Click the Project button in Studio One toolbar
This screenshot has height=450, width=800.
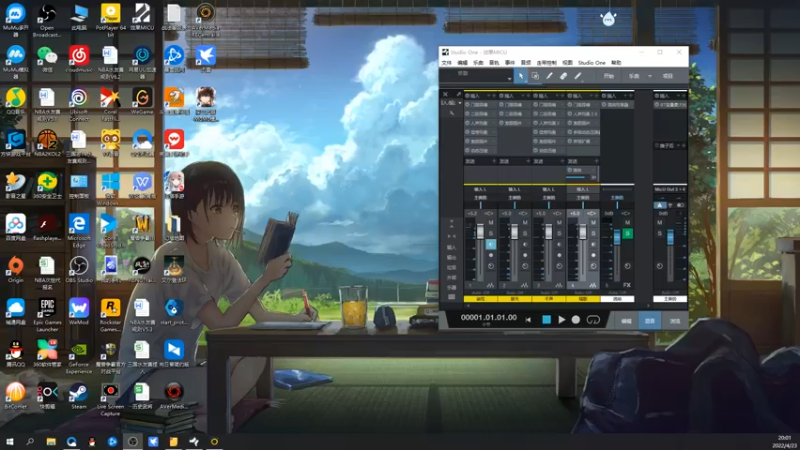(x=668, y=76)
